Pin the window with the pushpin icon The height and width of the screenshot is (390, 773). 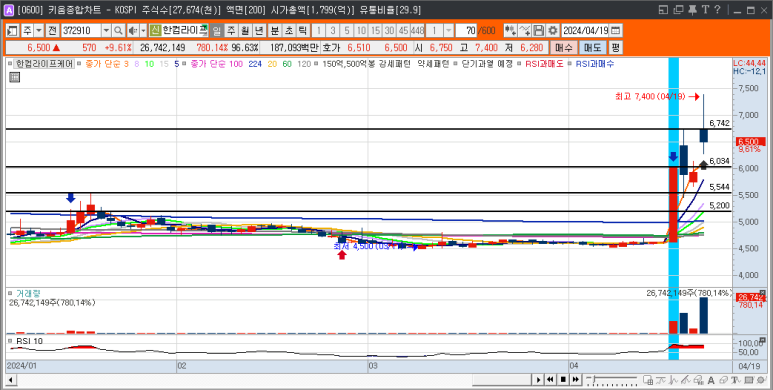pos(693,9)
